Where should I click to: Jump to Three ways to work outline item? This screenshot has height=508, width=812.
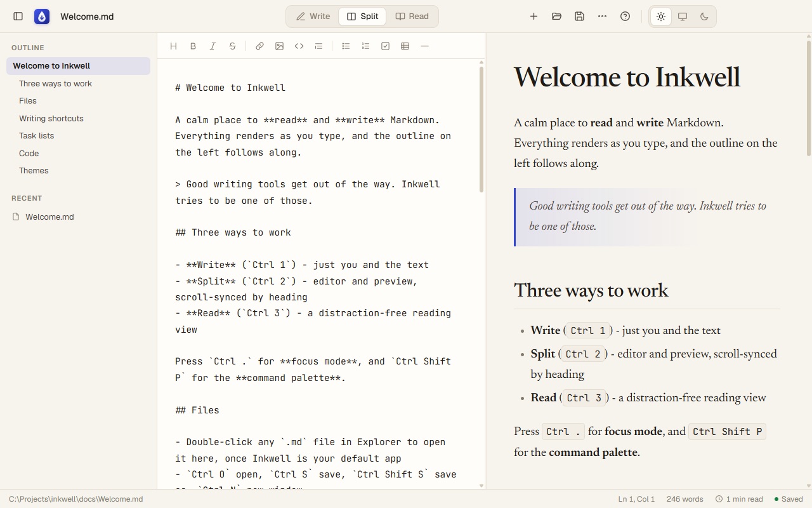click(x=78, y=84)
